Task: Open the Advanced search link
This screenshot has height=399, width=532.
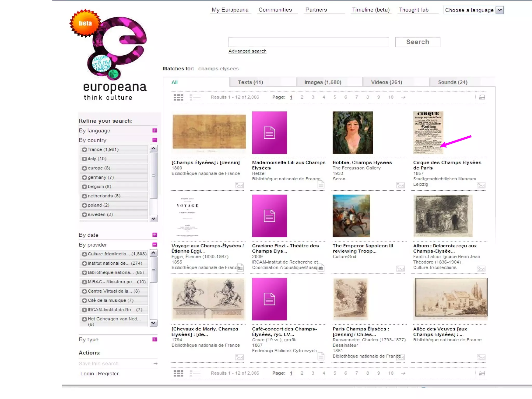Action: [247, 51]
